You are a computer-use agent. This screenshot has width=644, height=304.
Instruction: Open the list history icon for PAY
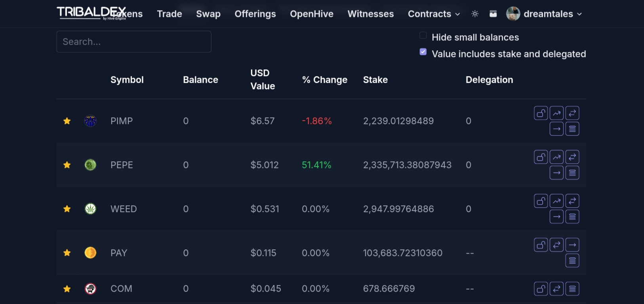click(x=572, y=261)
